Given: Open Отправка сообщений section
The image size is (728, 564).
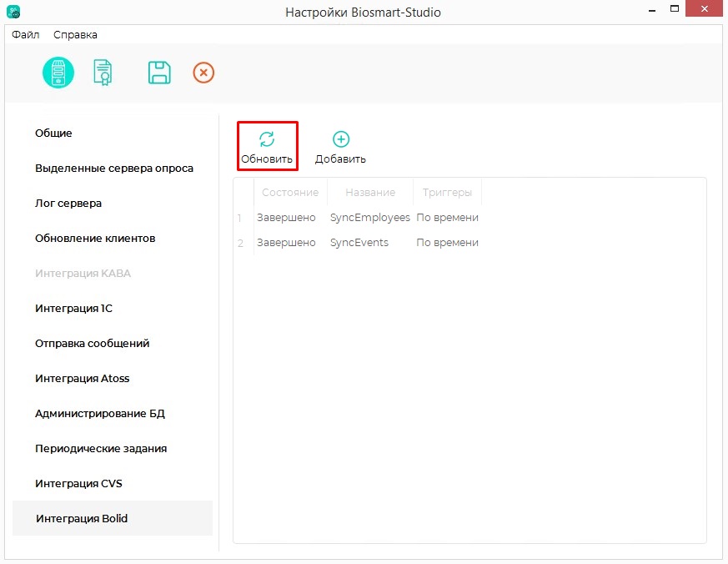Looking at the screenshot, I should (113, 344).
